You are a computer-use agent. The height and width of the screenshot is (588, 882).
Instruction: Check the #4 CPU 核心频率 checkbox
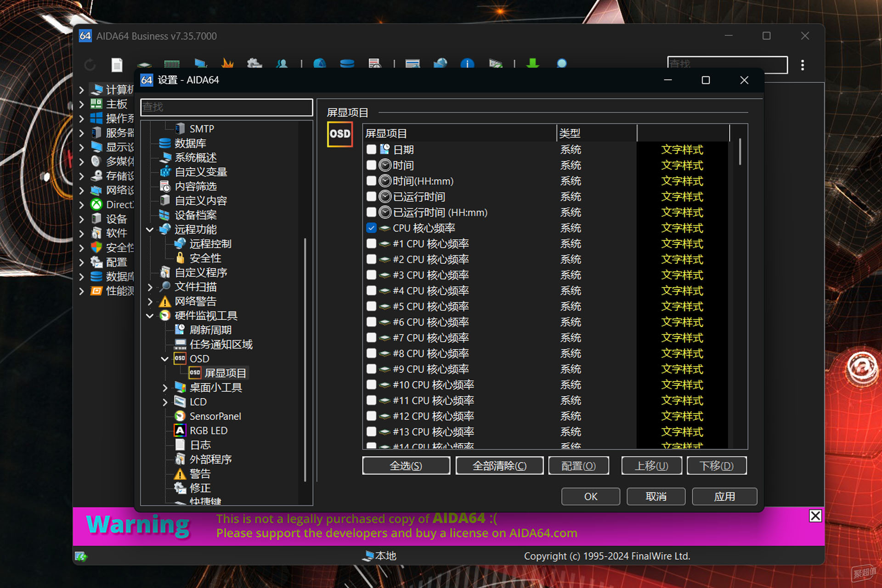[x=372, y=291]
